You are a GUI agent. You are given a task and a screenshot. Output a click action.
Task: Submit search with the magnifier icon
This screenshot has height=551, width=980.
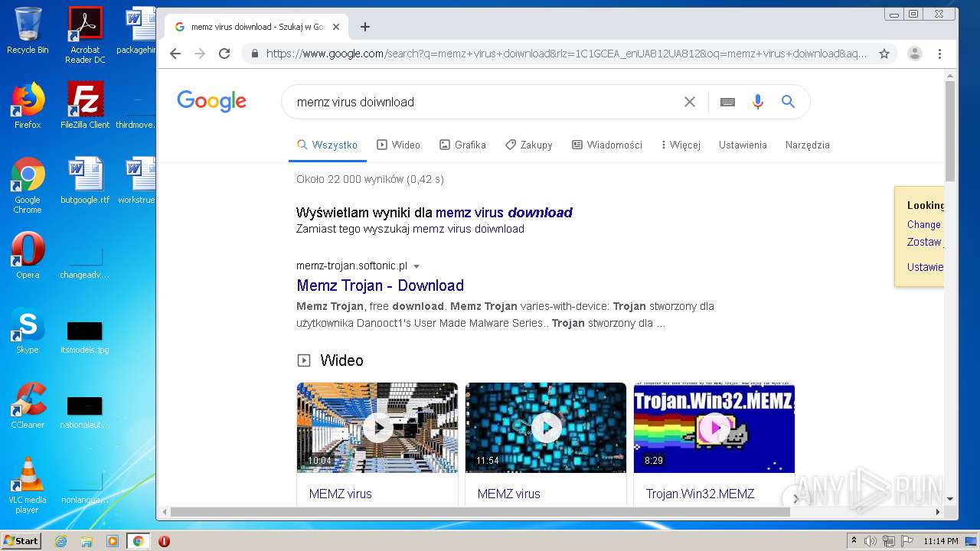point(788,102)
